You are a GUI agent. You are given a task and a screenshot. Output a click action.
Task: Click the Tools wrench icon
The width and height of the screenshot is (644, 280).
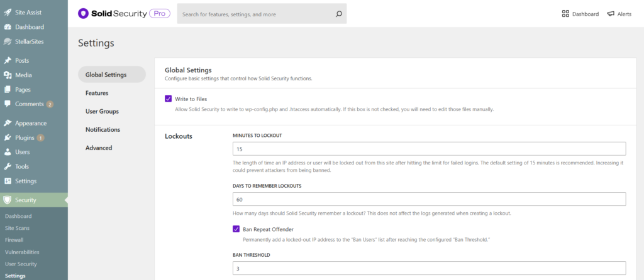[x=8, y=166]
